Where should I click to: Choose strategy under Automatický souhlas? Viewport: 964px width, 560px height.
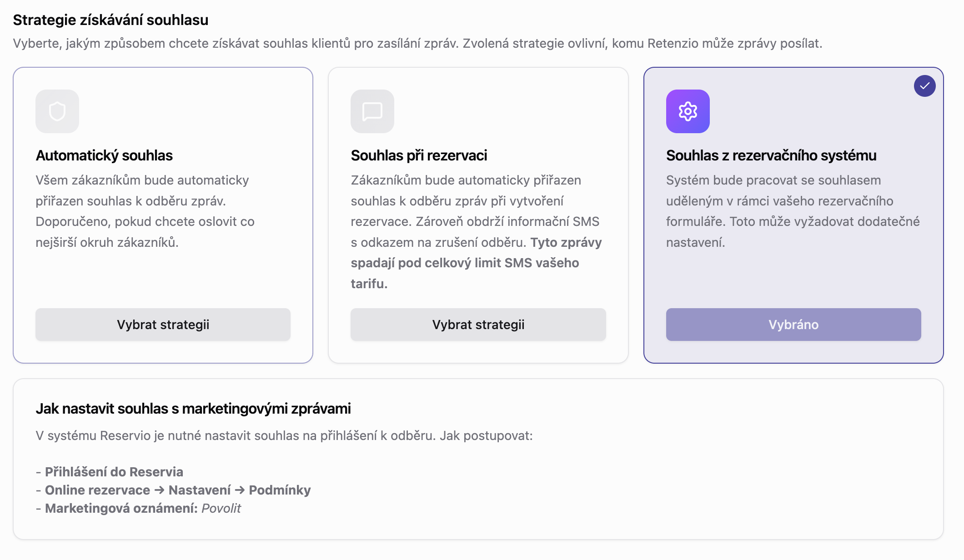pyautogui.click(x=163, y=325)
